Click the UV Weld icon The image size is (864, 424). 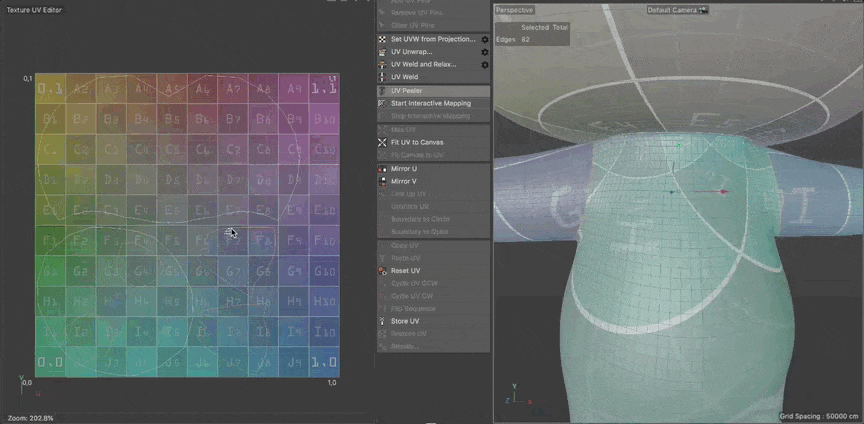[382, 77]
